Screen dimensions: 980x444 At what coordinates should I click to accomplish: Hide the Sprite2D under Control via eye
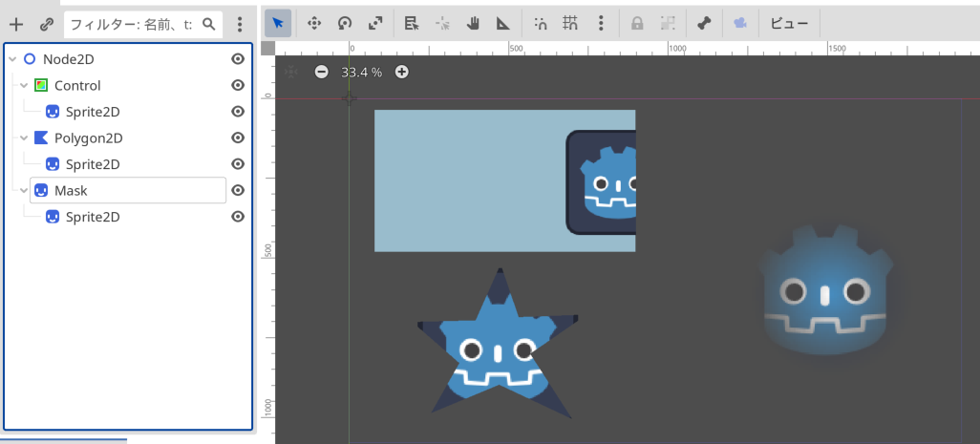238,111
